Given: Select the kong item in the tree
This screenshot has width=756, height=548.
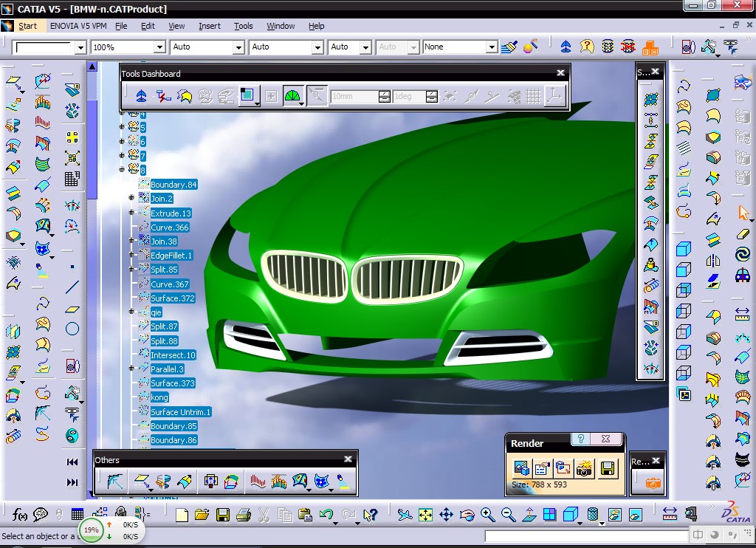Looking at the screenshot, I should coord(159,397).
